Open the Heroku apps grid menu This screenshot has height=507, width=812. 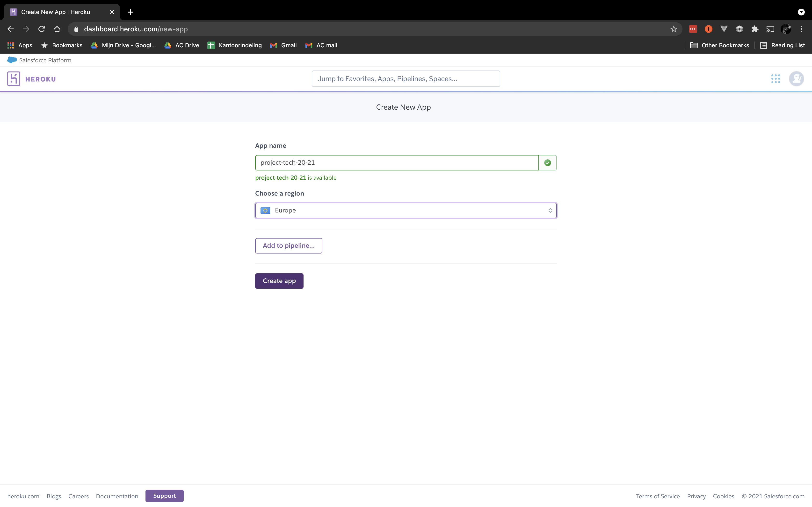(776, 78)
